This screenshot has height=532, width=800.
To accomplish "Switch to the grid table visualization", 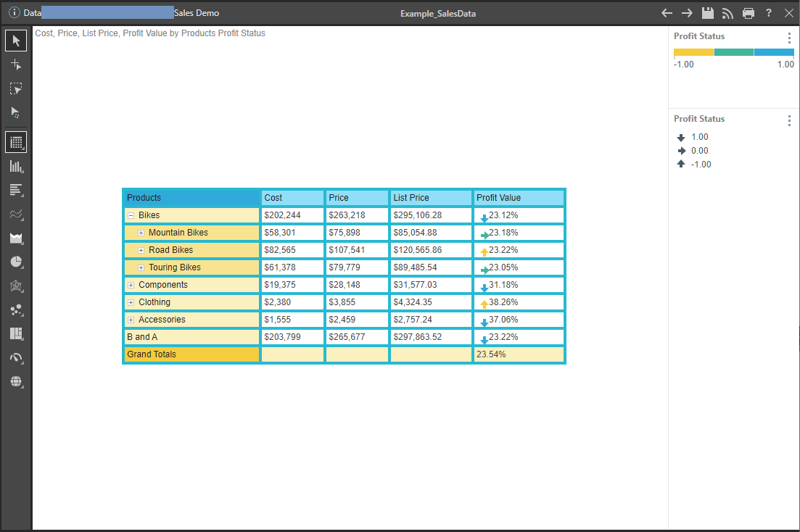I will click(16, 142).
